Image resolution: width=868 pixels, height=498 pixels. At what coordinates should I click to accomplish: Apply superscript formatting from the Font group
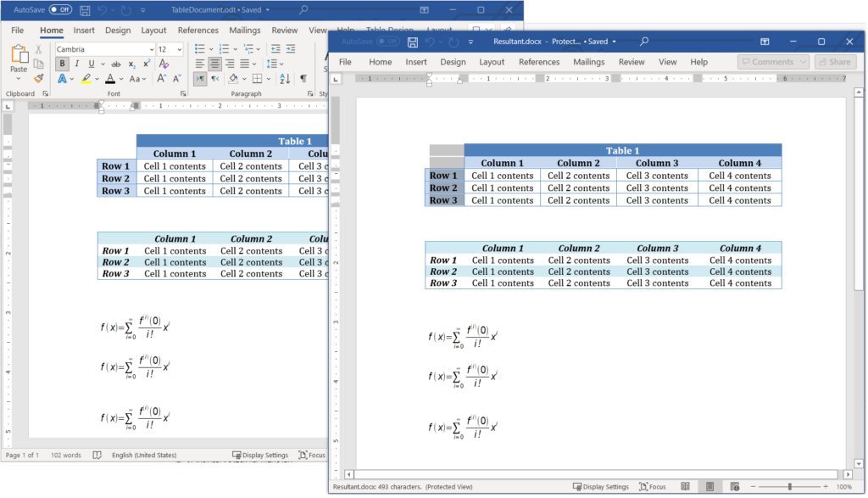coord(146,64)
